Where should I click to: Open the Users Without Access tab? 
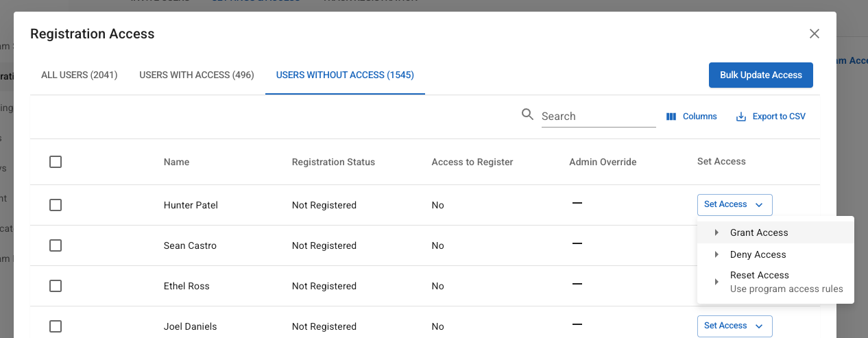[x=345, y=75]
